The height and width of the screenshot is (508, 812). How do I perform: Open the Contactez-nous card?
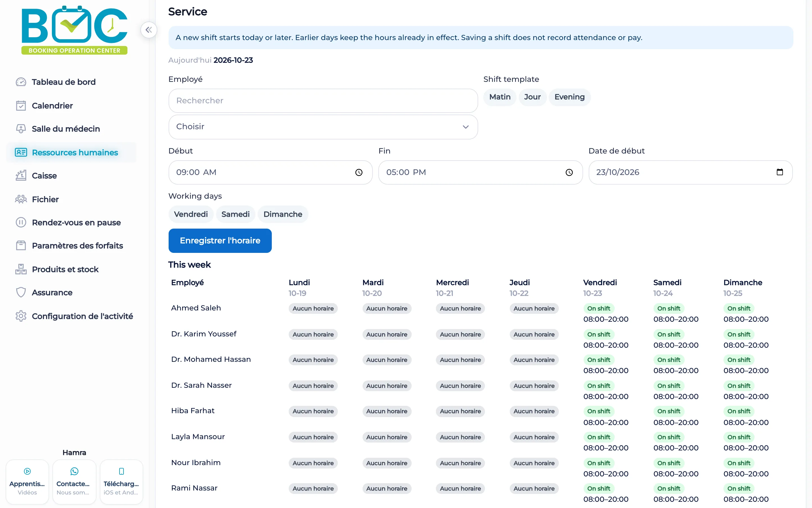coord(74,481)
